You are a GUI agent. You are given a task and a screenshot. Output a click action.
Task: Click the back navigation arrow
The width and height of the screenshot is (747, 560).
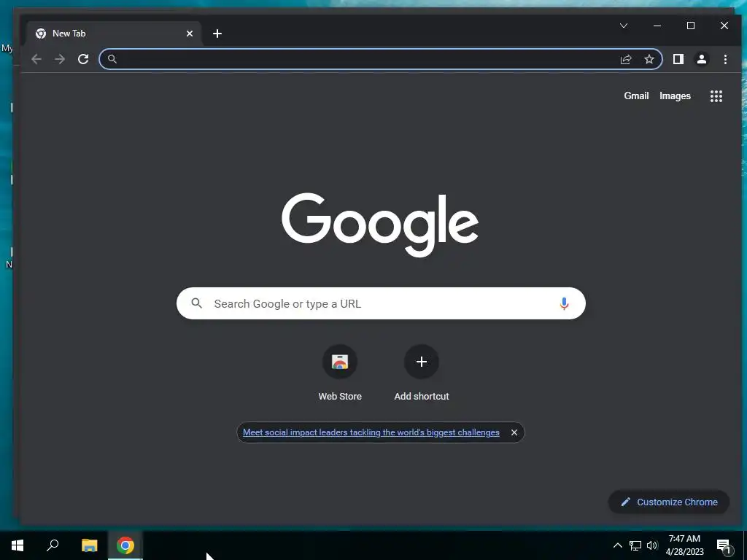36,59
